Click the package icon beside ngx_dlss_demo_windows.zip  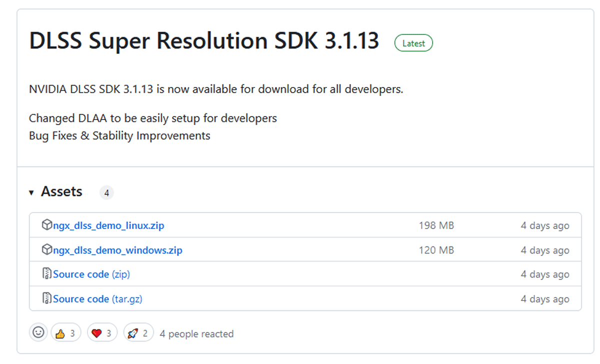47,249
